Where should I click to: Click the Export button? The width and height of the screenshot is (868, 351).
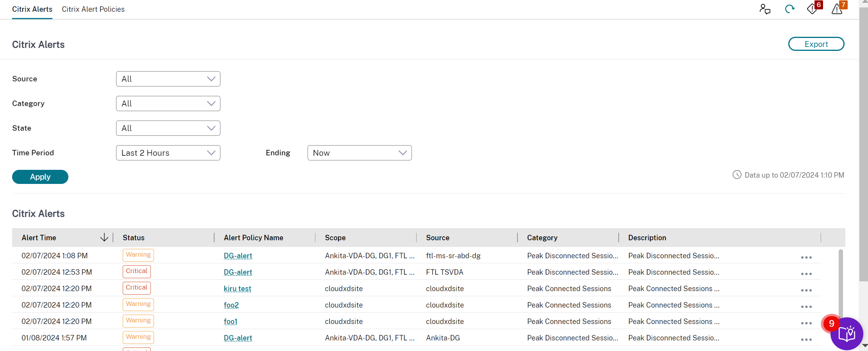pyautogui.click(x=816, y=44)
